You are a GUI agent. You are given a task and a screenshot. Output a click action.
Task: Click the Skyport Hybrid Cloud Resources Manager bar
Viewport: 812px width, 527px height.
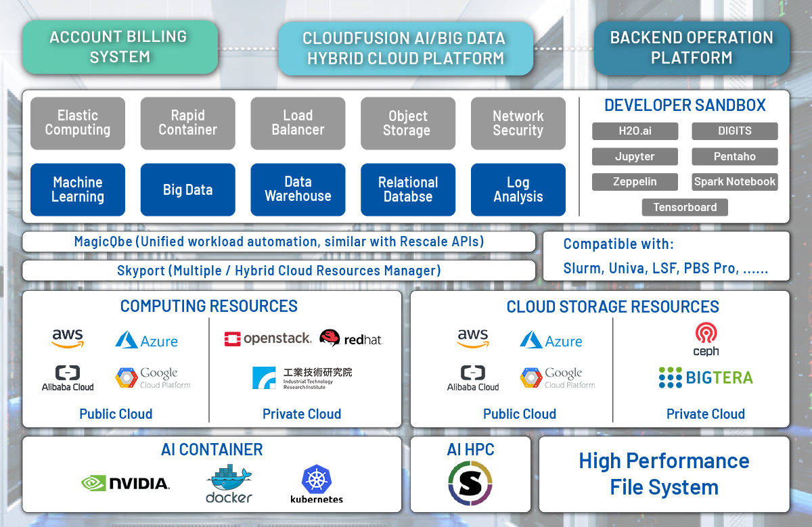point(279,271)
